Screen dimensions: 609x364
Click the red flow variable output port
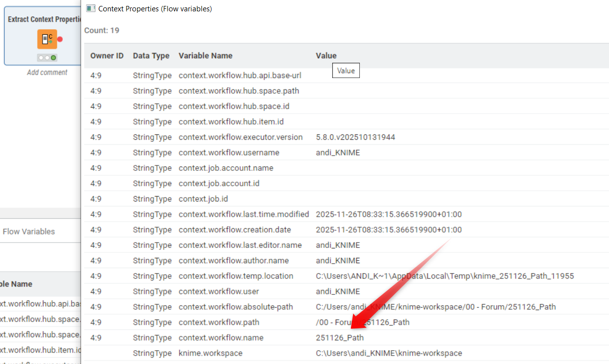pos(60,39)
